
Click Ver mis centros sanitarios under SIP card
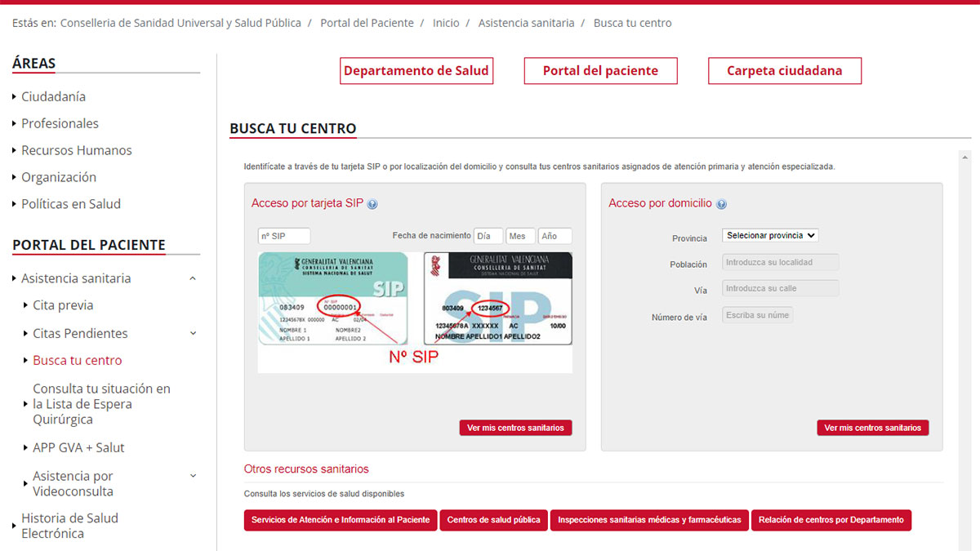coord(515,428)
